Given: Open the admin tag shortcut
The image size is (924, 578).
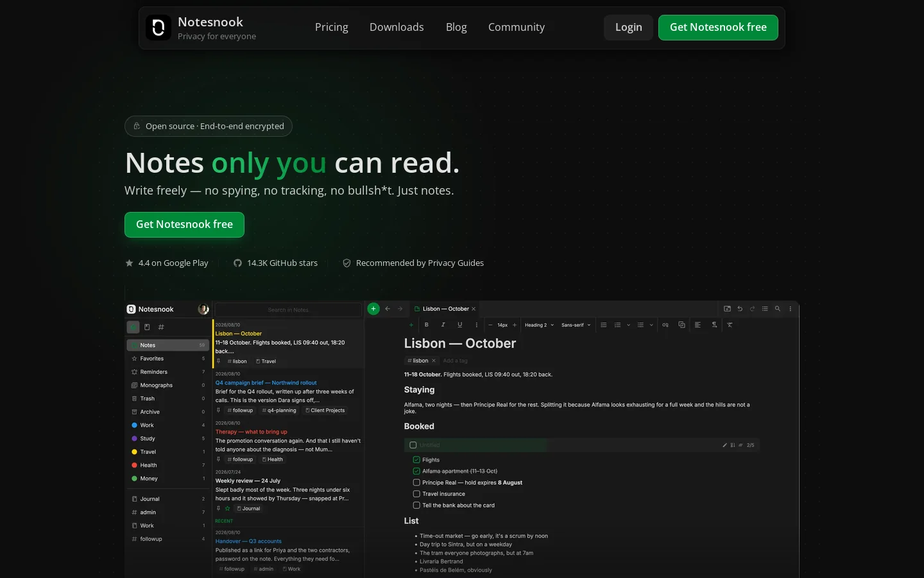Looking at the screenshot, I should (168, 512).
